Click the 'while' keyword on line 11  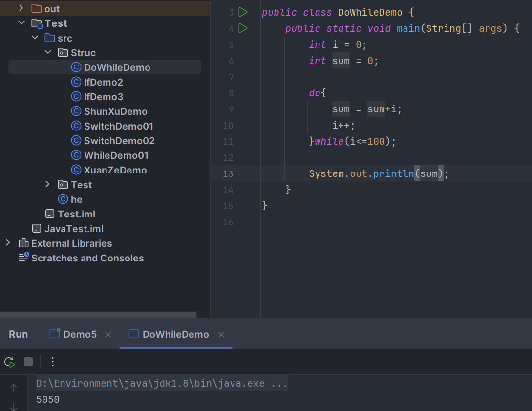329,141
